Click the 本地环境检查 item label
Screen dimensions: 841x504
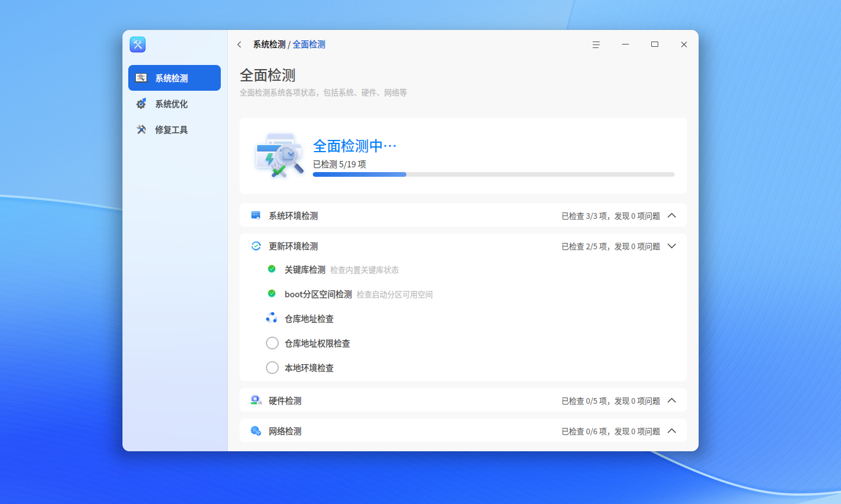point(309,368)
